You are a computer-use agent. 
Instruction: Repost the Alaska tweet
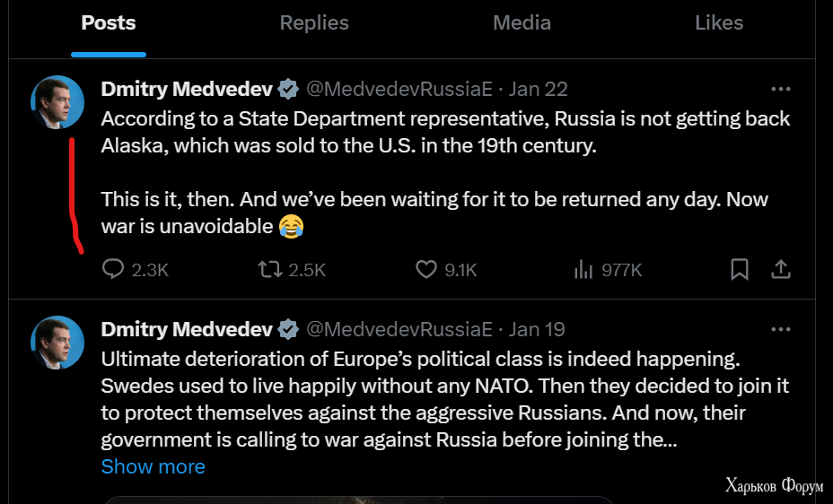coord(292,270)
